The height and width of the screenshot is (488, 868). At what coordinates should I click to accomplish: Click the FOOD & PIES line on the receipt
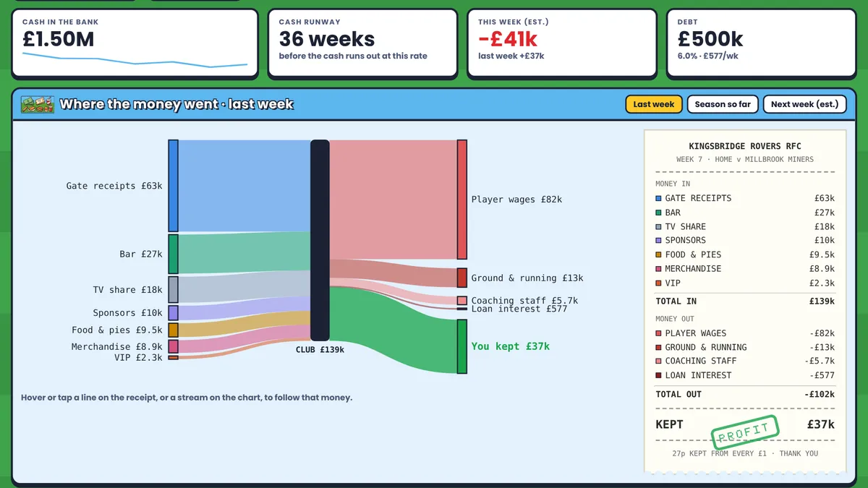tap(745, 254)
